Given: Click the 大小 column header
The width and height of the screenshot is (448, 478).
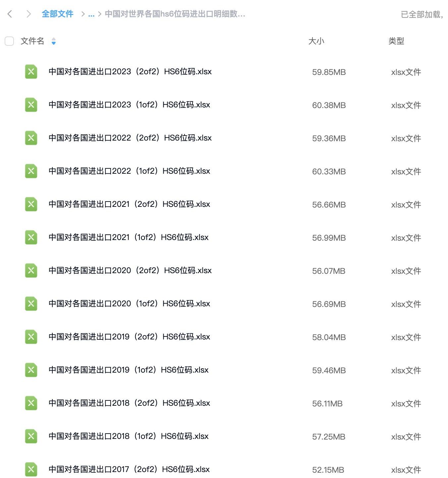Looking at the screenshot, I should point(316,41).
